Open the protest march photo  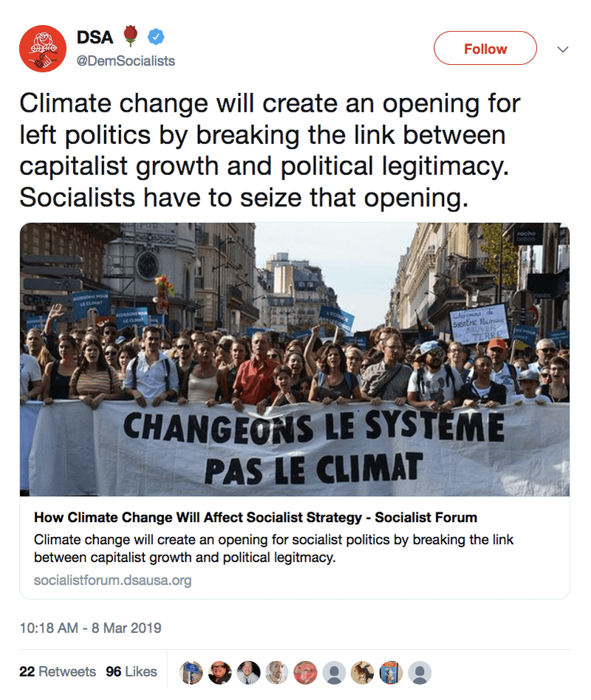point(295,359)
